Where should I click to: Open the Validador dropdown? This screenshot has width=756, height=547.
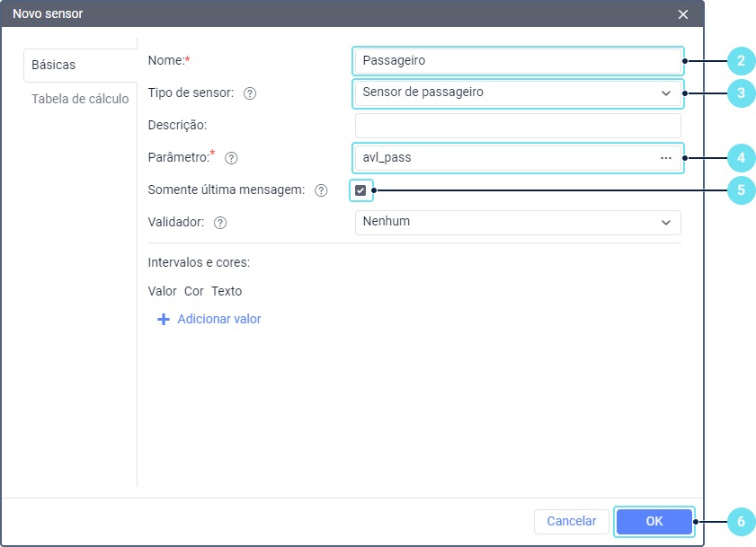518,222
